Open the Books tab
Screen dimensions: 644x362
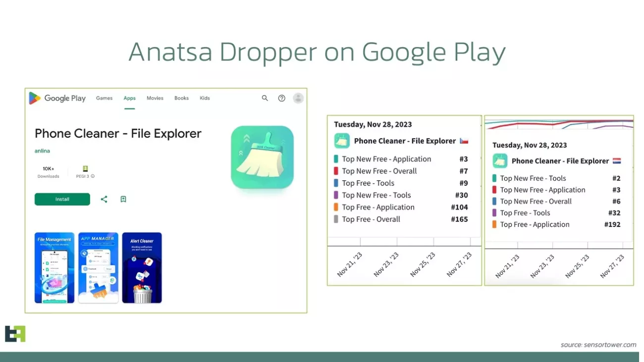[181, 98]
